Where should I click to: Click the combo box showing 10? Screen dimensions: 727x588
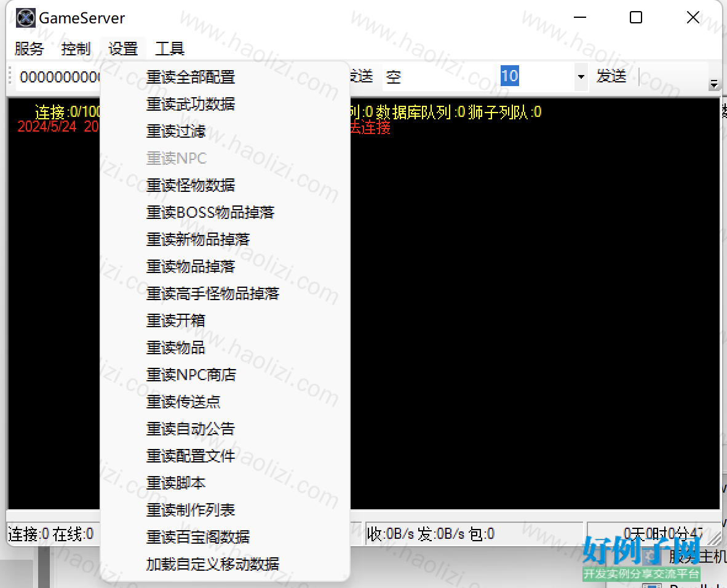click(543, 76)
